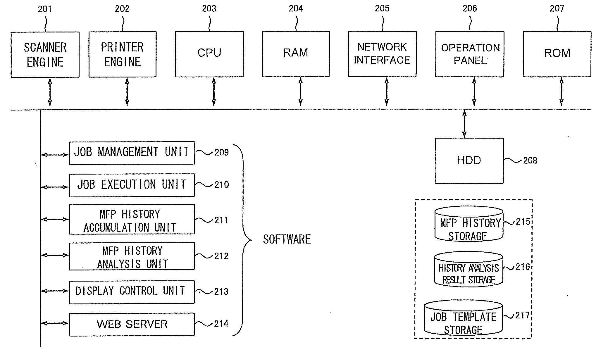
Task: Toggle the Display Control Unit connection
Action: 51,291
